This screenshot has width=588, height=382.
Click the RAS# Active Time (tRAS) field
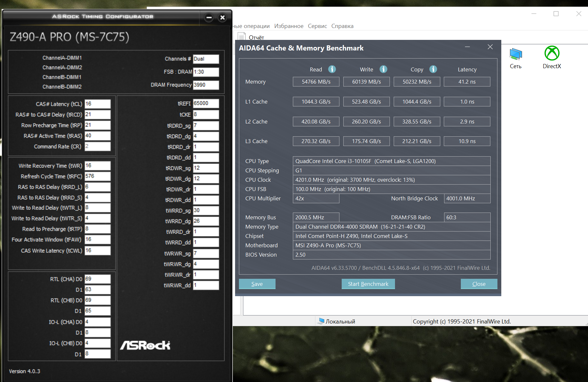98,136
